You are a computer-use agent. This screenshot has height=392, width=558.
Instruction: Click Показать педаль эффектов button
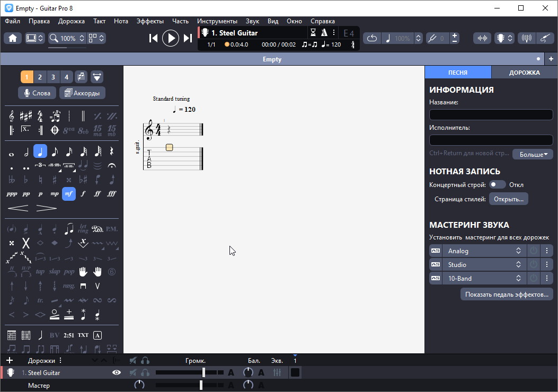pyautogui.click(x=507, y=294)
